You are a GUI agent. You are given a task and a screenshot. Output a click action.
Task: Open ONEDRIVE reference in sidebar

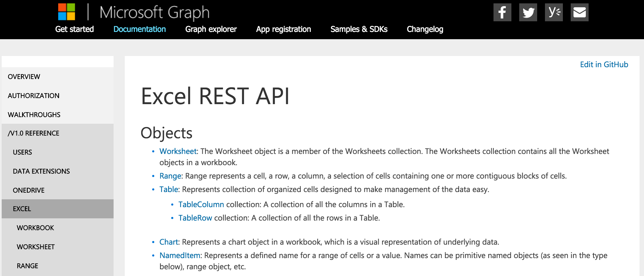58,190
